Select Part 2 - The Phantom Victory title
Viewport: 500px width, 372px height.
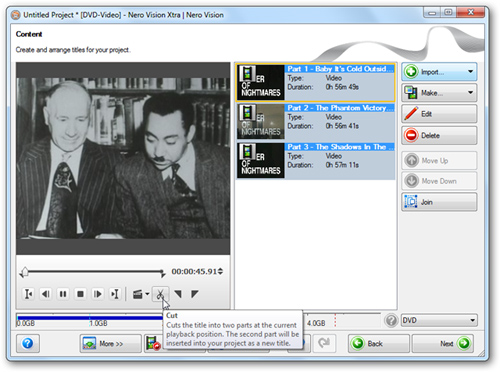316,121
